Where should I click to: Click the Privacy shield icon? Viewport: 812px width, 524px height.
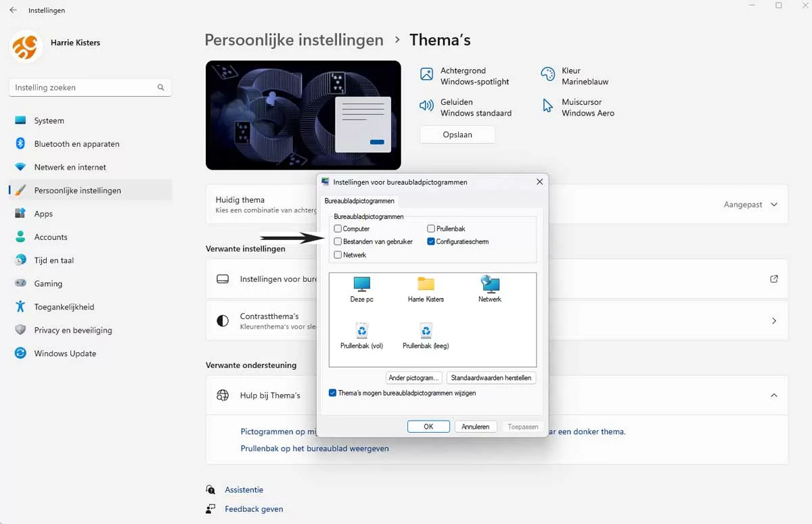(x=20, y=330)
